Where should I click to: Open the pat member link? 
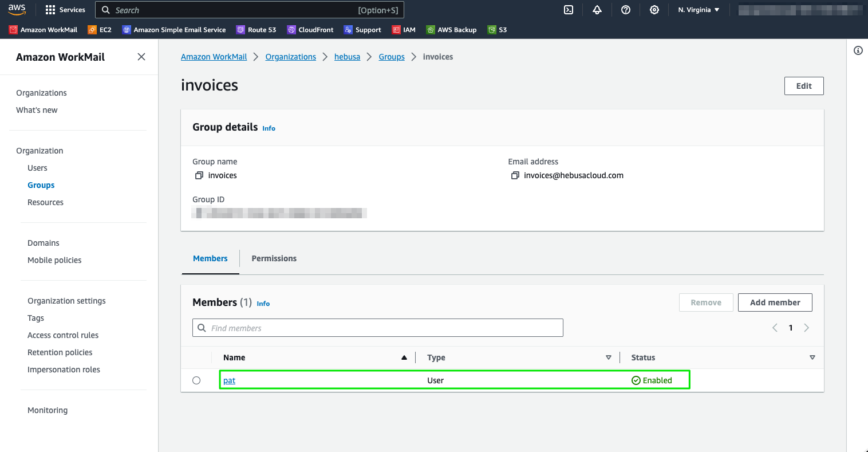pos(229,380)
